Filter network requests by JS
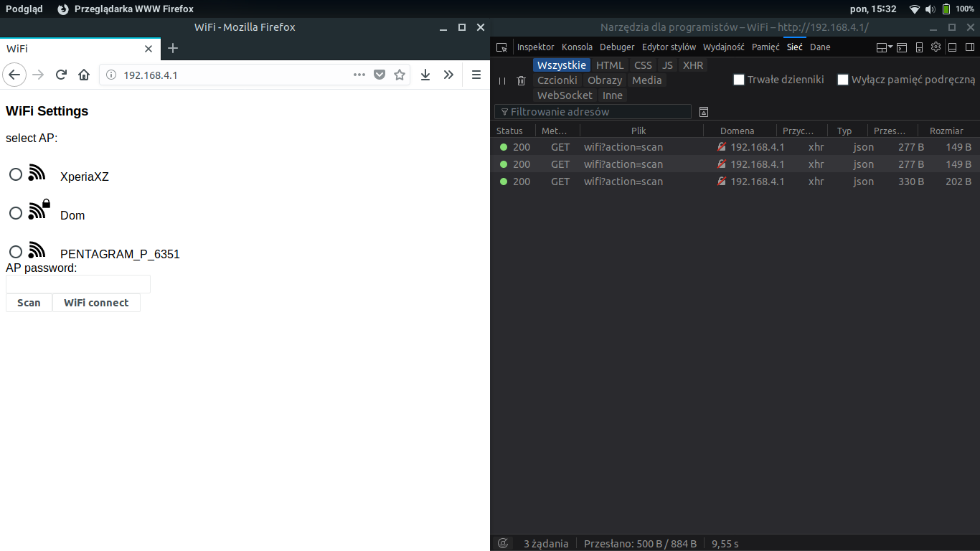 click(x=668, y=65)
